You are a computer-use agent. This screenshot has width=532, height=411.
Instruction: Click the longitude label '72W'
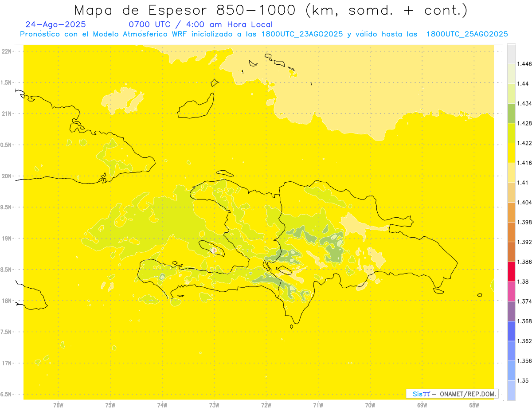point(266,405)
